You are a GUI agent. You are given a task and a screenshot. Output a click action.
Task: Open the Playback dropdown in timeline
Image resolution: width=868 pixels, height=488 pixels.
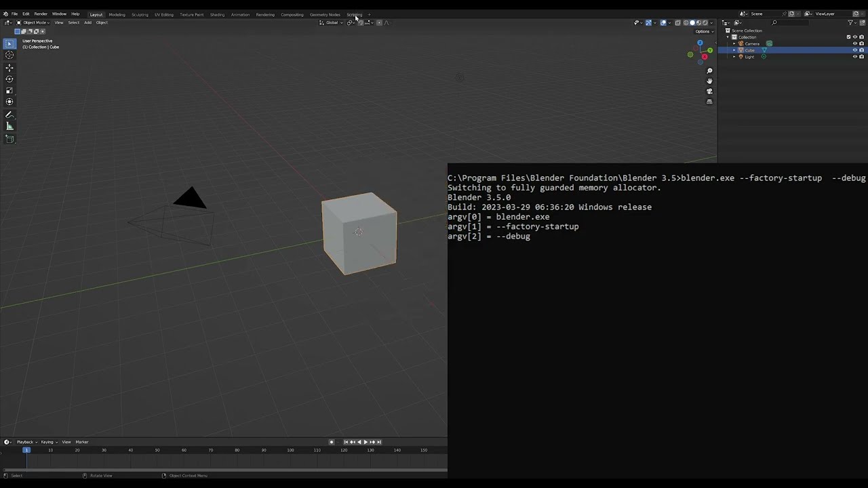(x=26, y=442)
